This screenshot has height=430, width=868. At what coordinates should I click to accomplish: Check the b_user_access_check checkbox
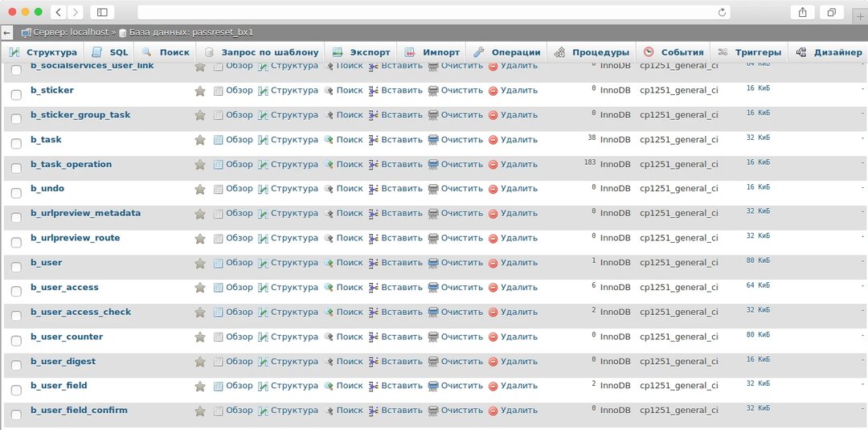point(17,316)
